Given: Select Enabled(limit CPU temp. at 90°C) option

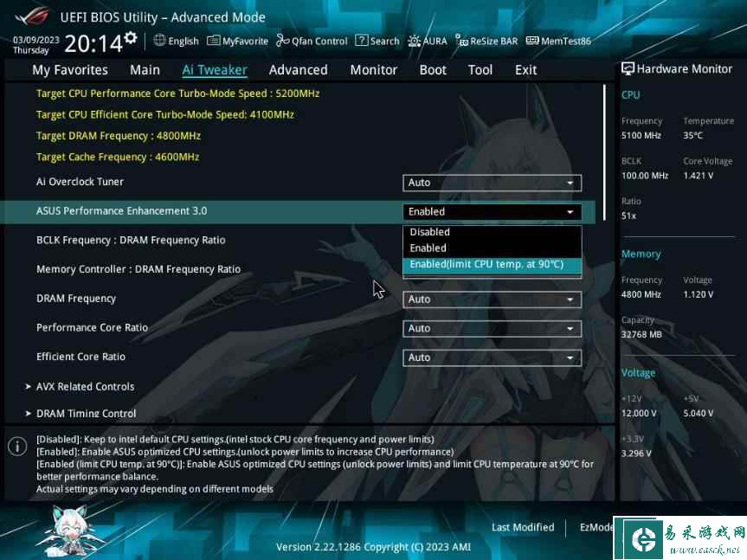Looking at the screenshot, I should pos(493,265).
